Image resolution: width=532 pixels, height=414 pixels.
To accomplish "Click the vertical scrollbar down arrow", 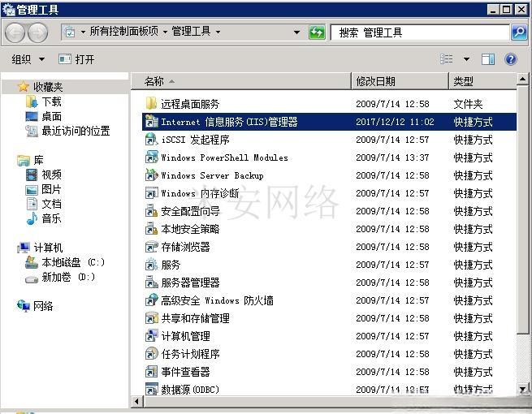I will click(522, 389).
